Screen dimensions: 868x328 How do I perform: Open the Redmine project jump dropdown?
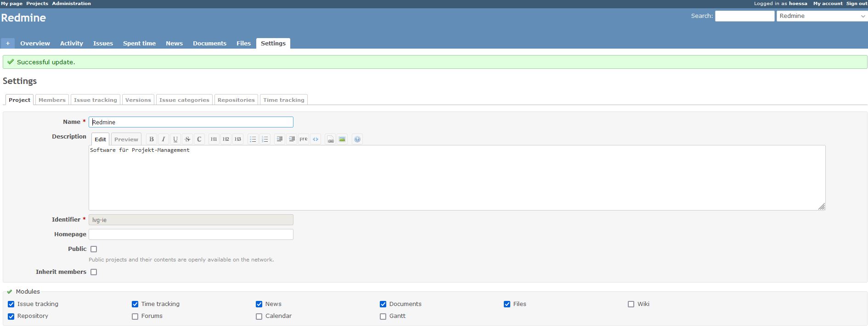(822, 16)
